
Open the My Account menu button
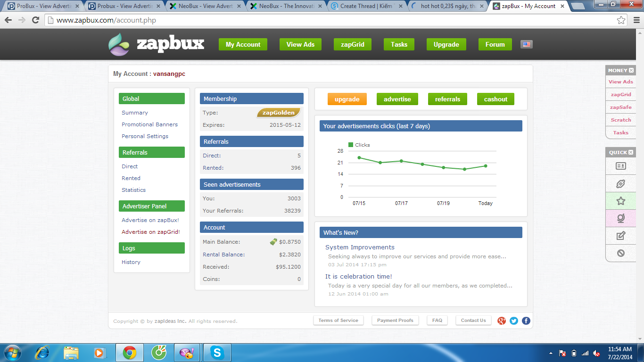click(x=243, y=44)
